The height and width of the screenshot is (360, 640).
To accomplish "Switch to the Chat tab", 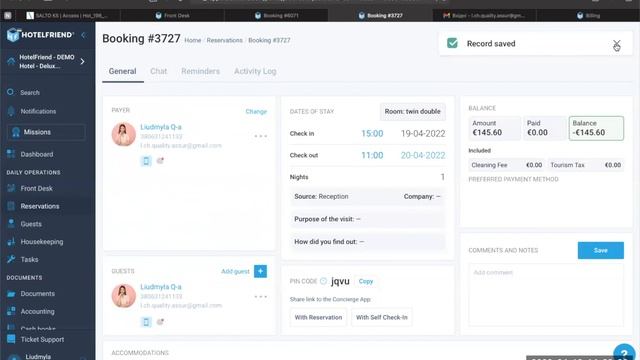I will point(158,71).
